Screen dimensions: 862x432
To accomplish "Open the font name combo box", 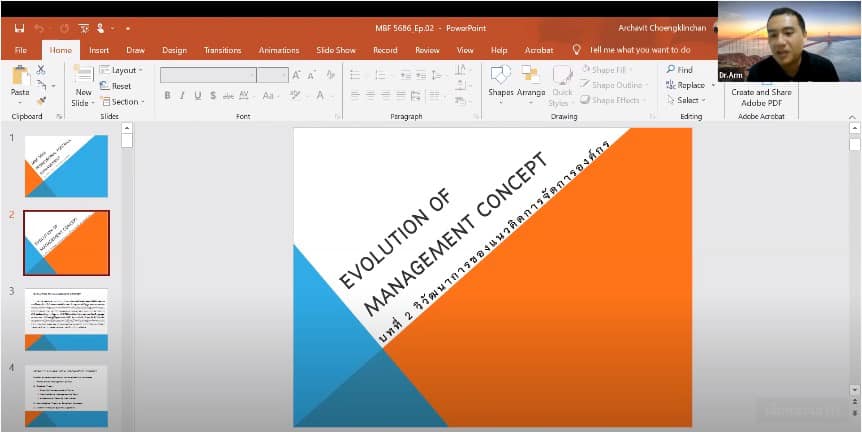I will pyautogui.click(x=208, y=75).
